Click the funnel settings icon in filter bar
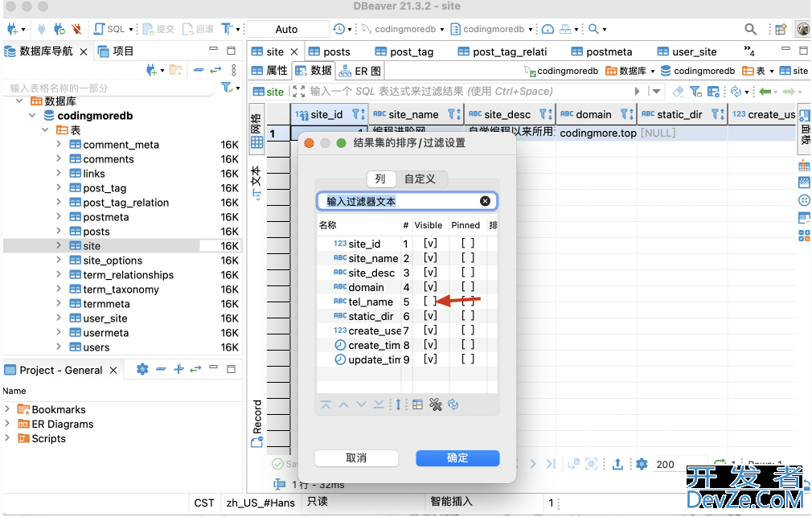Viewport: 812px width, 517px height. pos(695,92)
